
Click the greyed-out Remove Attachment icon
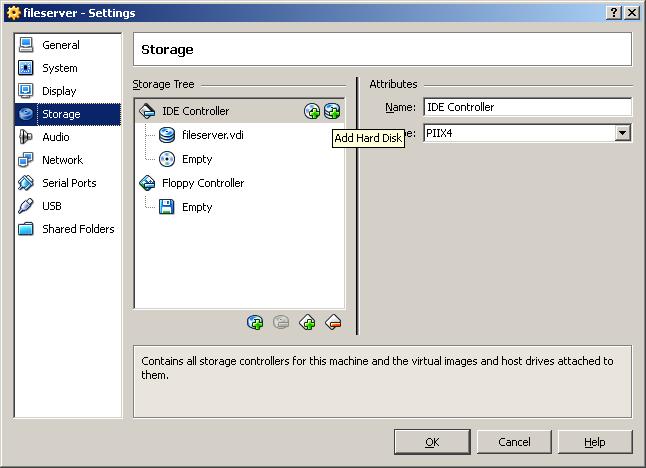point(281,323)
